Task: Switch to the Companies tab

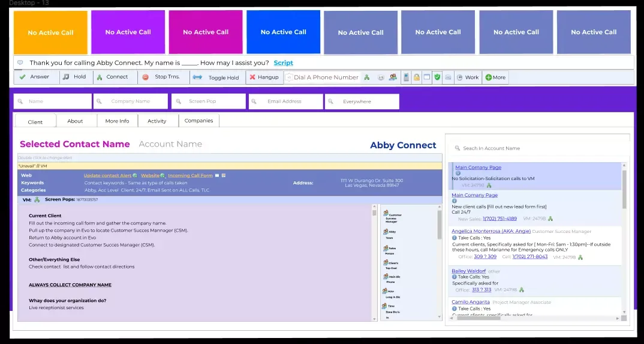Action: (199, 121)
